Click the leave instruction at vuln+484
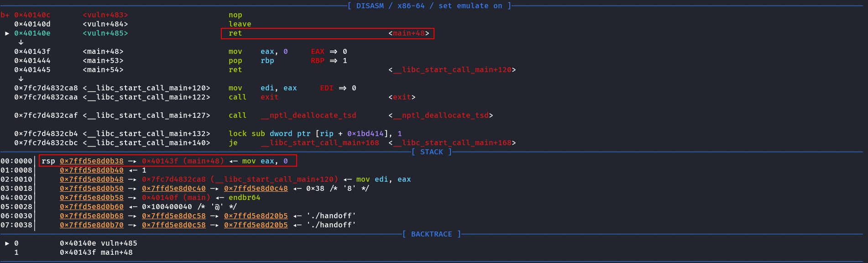 pos(240,24)
